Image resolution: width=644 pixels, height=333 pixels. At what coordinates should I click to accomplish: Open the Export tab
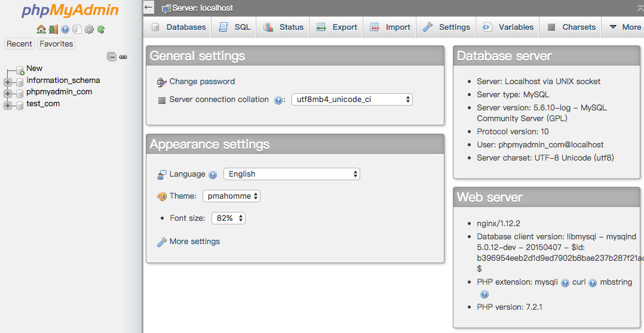(x=337, y=27)
